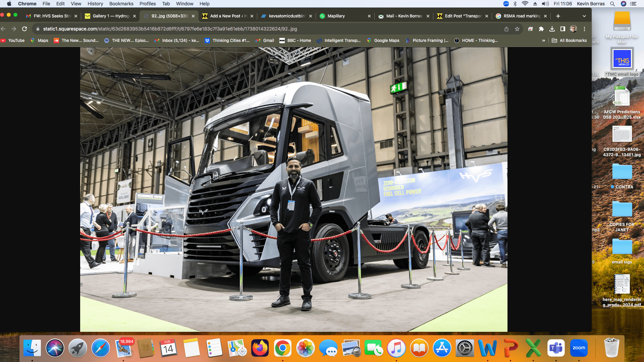Open Chrome downloads icon
644x362 pixels.
click(552, 29)
